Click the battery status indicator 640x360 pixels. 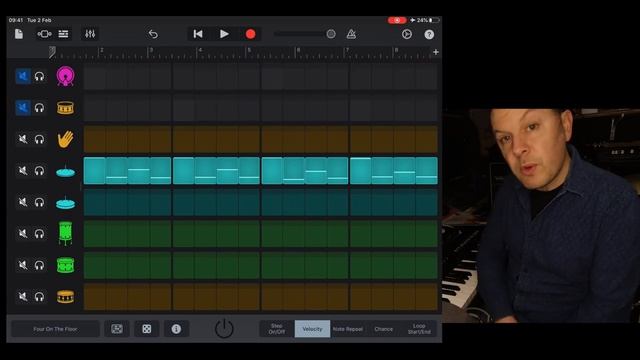point(429,20)
